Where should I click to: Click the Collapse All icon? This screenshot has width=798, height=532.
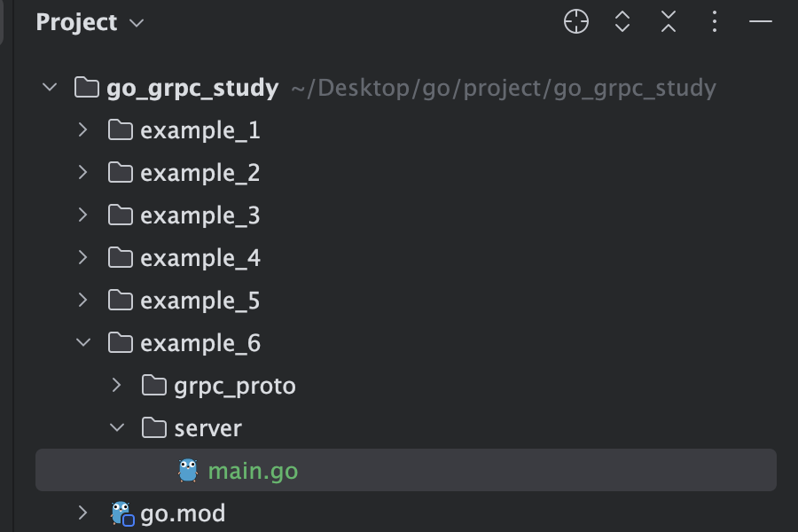pos(668,23)
